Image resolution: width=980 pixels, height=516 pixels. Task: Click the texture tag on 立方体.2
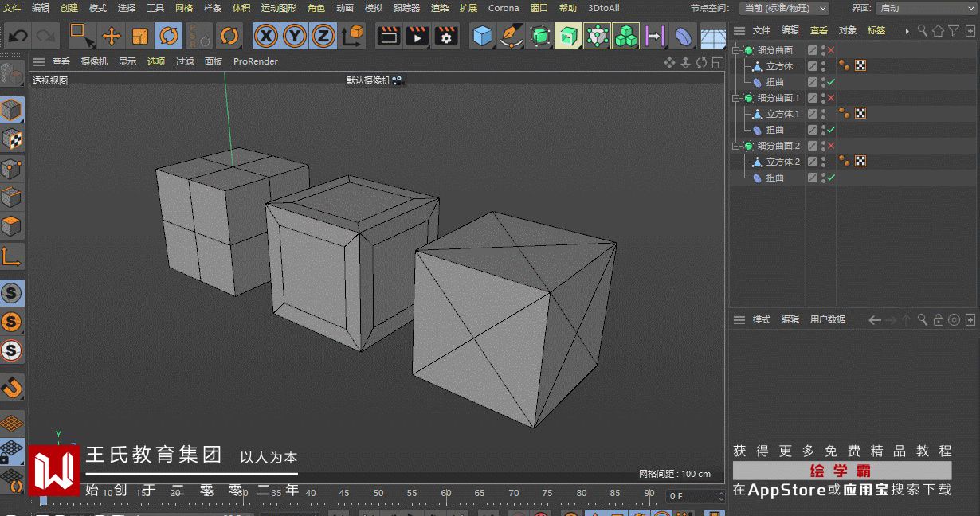[860, 162]
